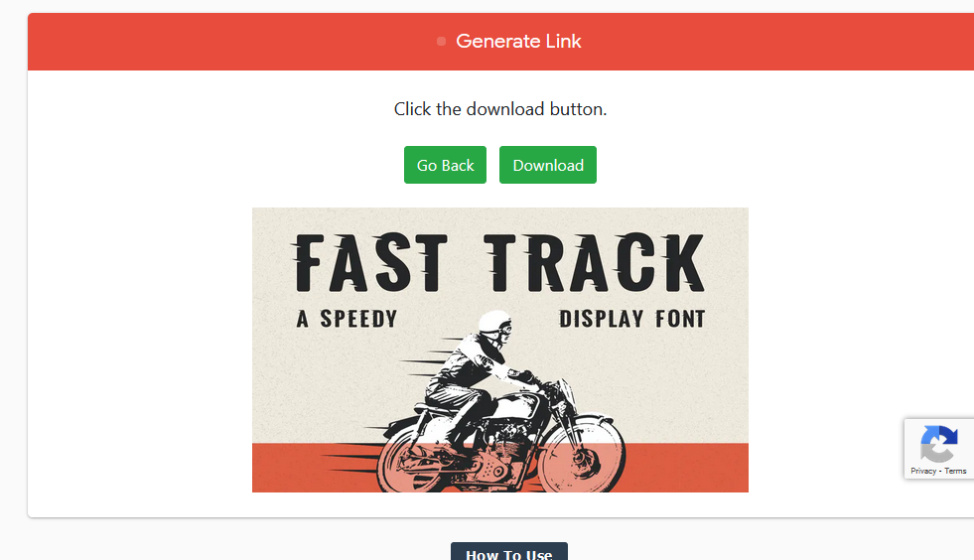974x560 pixels.
Task: Open the reCAPTCHA Privacy link
Action: [x=923, y=471]
